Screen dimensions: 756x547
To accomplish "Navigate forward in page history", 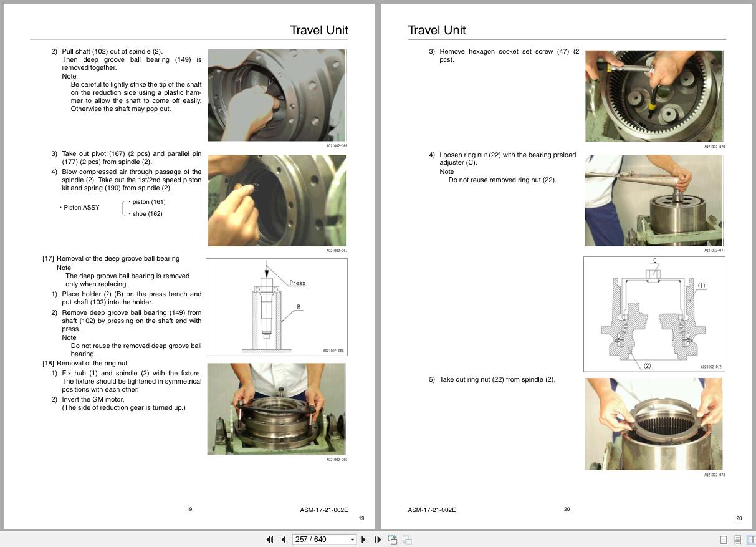I will [406, 539].
